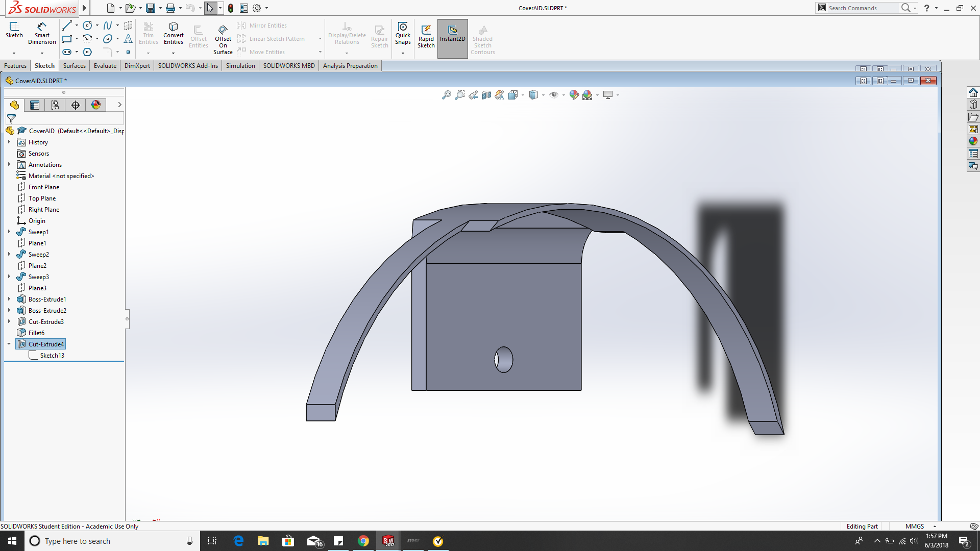Open Design Library in task pane
This screenshot has width=980, height=551.
click(x=973, y=105)
